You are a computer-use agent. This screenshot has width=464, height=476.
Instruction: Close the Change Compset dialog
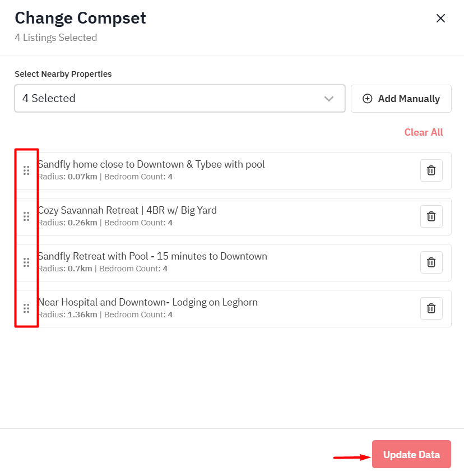(440, 19)
